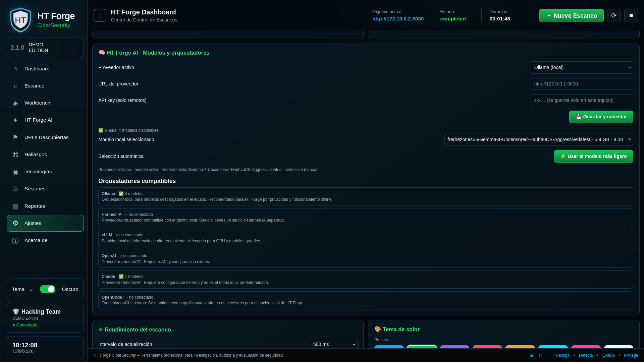Click the flag icon next to URLs Descubiertas
Image resolution: width=644 pixels, height=362 pixels.
click(x=15, y=137)
